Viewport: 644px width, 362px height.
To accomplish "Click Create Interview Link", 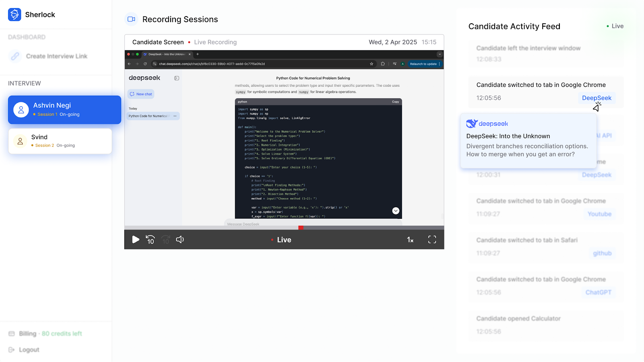I will click(x=56, y=56).
